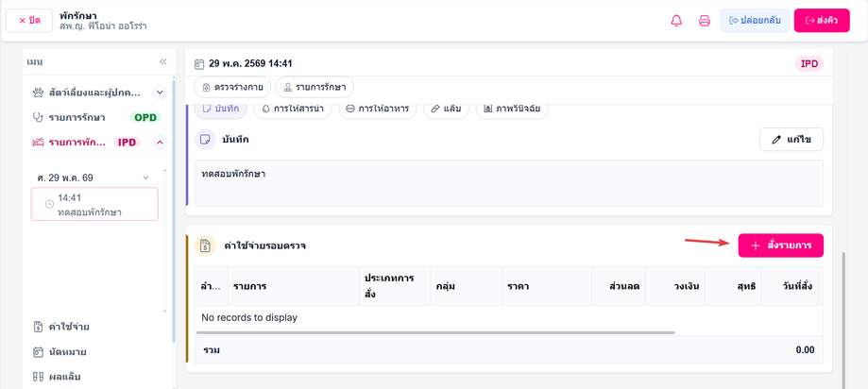The width and height of the screenshot is (868, 389).
Task: Select the ภาพวินิจฉัย tab
Action: coord(512,109)
